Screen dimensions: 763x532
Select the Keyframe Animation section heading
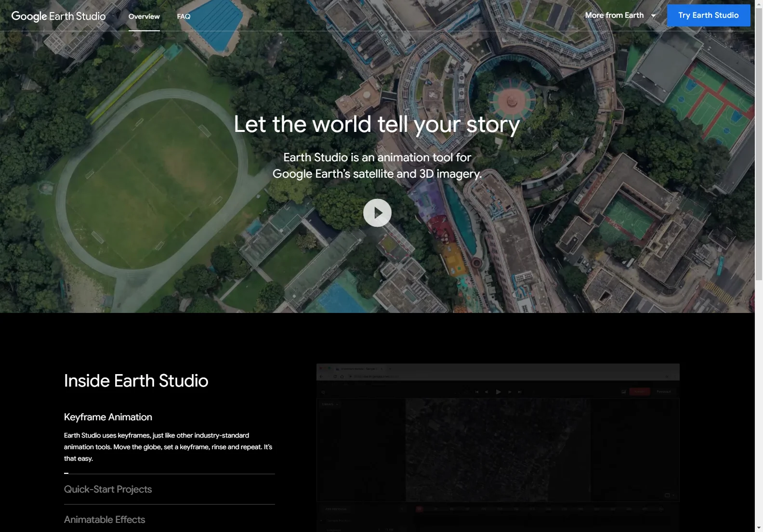coord(108,417)
